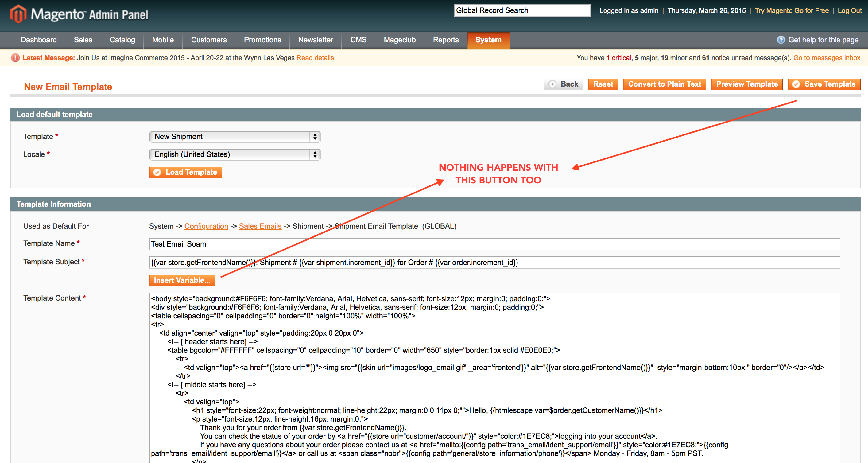The height and width of the screenshot is (463, 868).
Task: Click the Back button arrow icon
Action: pyautogui.click(x=552, y=84)
